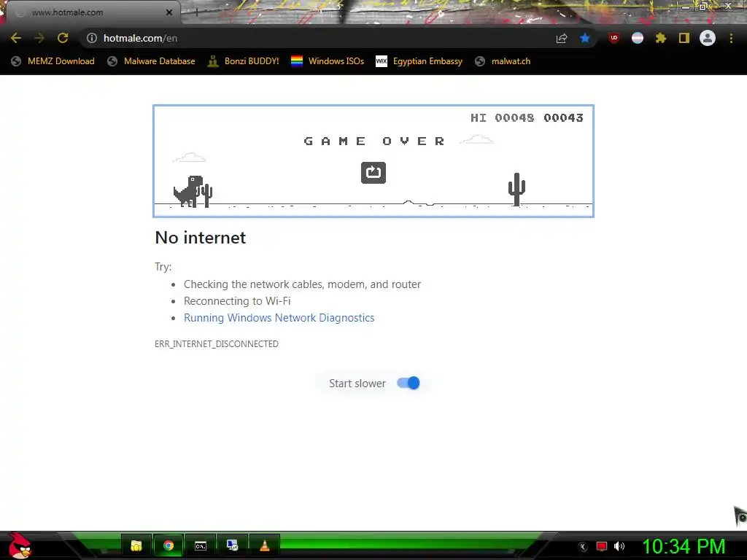747x560 pixels.
Task: Open the Egyptian Embassy bookmark
Action: coord(419,61)
